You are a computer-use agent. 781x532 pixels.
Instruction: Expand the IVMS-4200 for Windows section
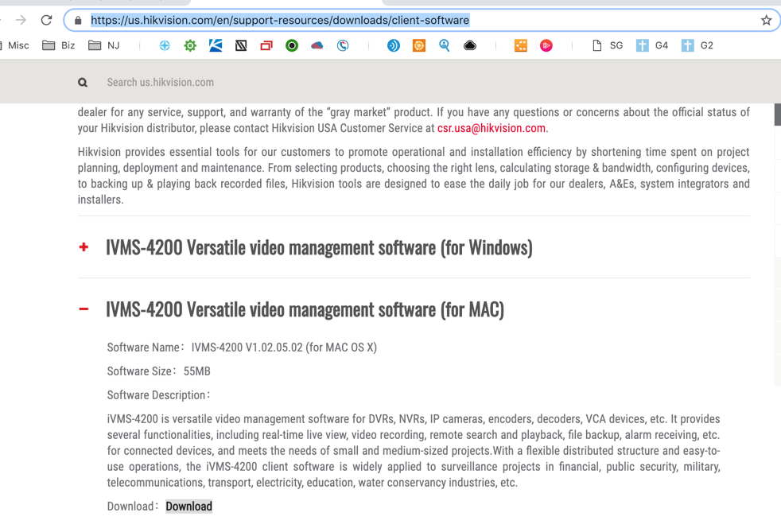[84, 247]
